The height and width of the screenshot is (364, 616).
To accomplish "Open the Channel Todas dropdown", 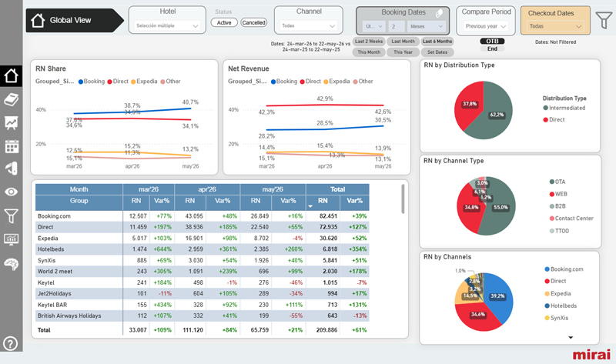I will [x=309, y=26].
